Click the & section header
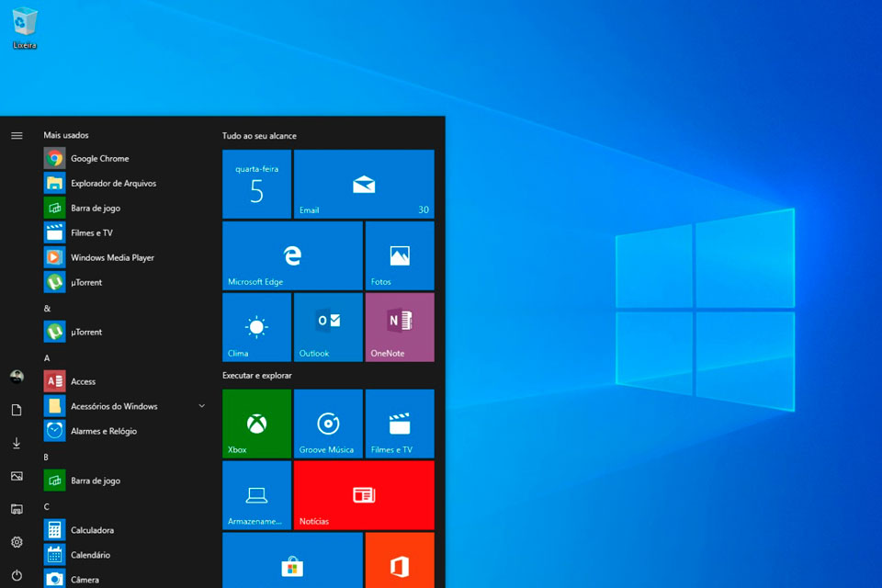882x588 pixels. (x=47, y=309)
